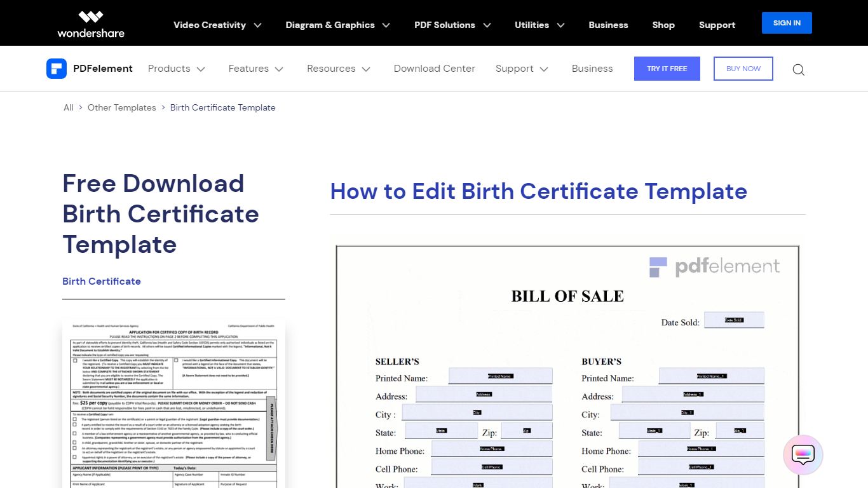Click the Birth Certificate Template breadcrumb
Image resolution: width=868 pixels, height=488 pixels.
tap(223, 107)
